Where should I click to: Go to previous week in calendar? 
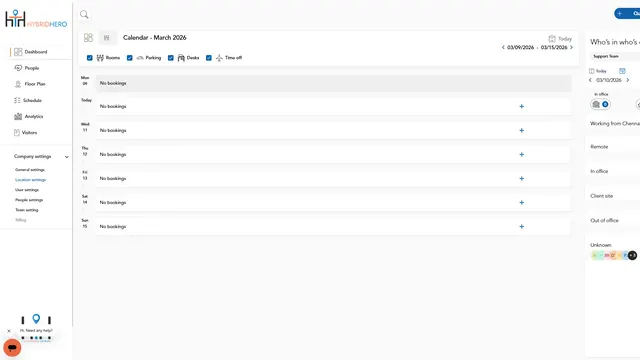[x=503, y=47]
